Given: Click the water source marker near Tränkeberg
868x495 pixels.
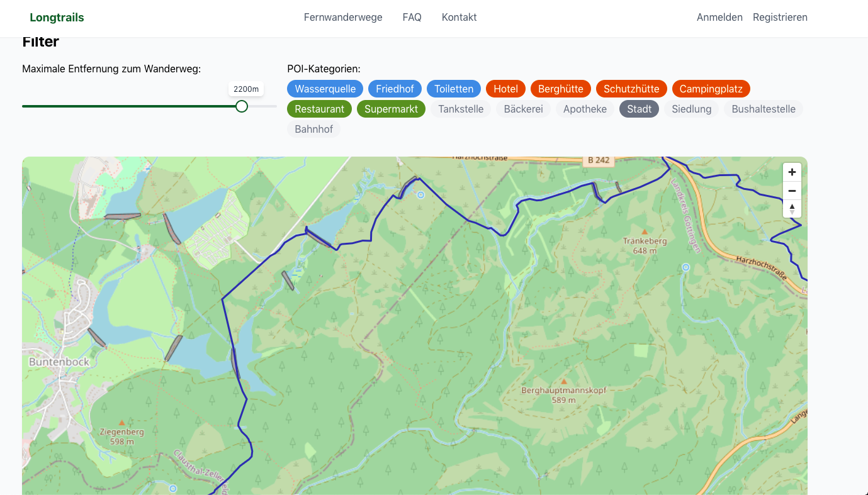Looking at the screenshot, I should click(x=686, y=267).
